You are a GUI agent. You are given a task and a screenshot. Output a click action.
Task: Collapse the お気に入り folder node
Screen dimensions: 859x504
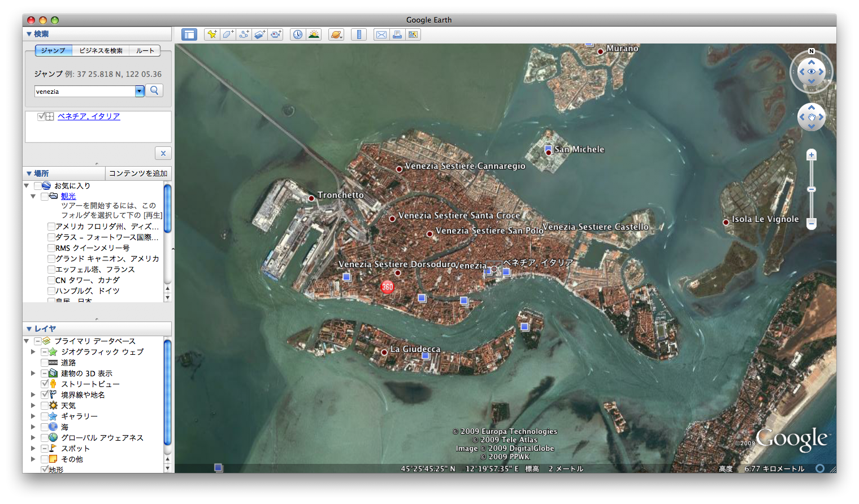pyautogui.click(x=27, y=185)
